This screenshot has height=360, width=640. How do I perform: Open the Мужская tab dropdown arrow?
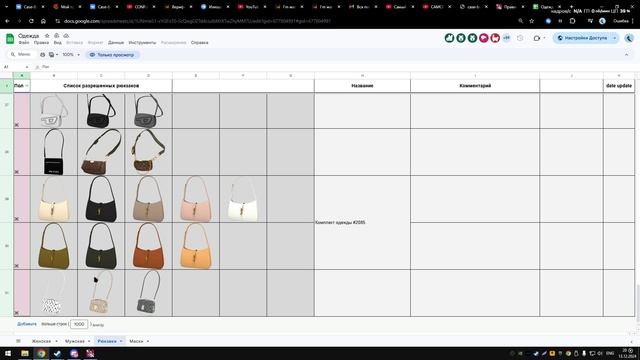[89, 341]
